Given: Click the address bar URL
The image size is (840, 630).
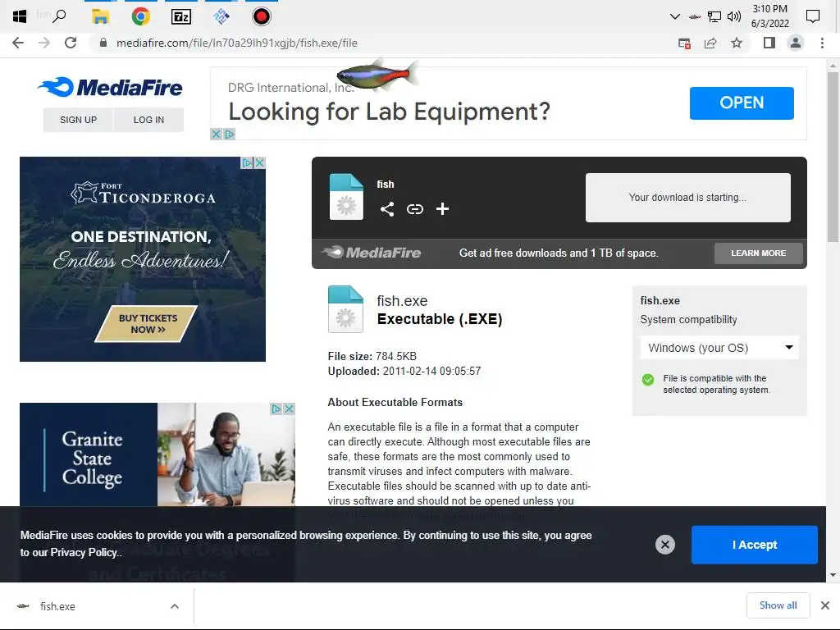Looking at the screenshot, I should (237, 43).
